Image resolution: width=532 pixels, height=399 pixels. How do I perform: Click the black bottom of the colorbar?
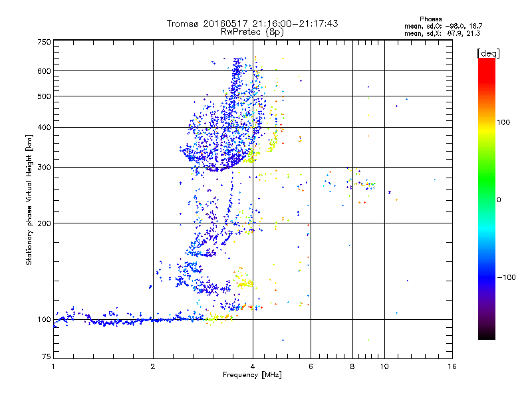tap(487, 334)
